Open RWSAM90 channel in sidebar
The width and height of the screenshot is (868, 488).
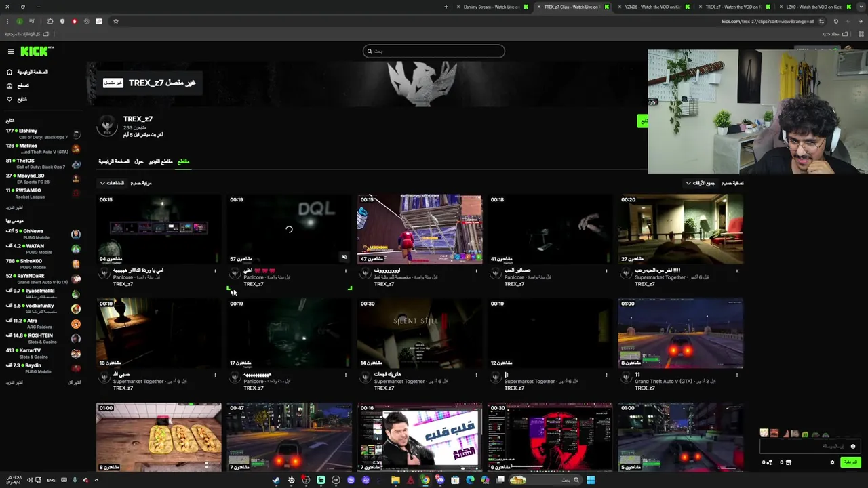click(x=43, y=193)
